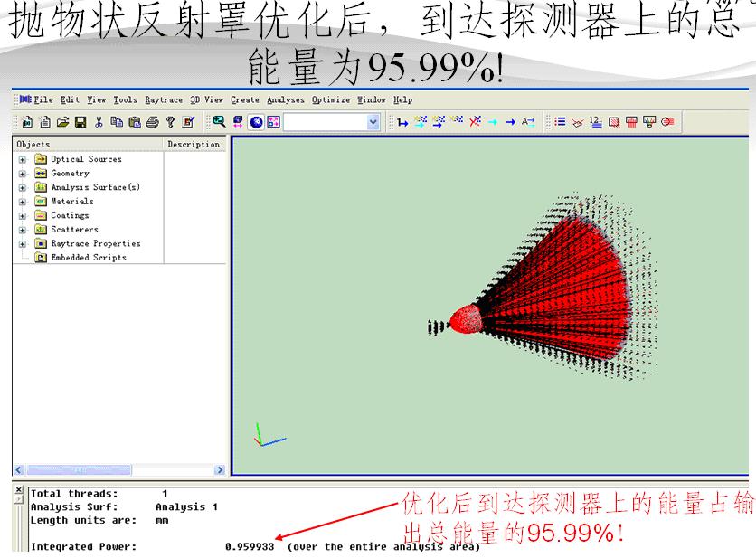Click the new text document icon

click(45, 122)
